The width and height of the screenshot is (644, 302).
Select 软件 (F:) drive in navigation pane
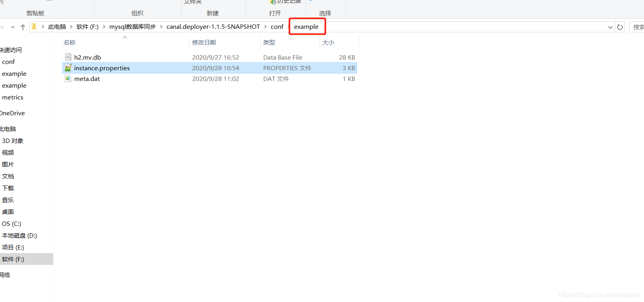(x=13, y=259)
